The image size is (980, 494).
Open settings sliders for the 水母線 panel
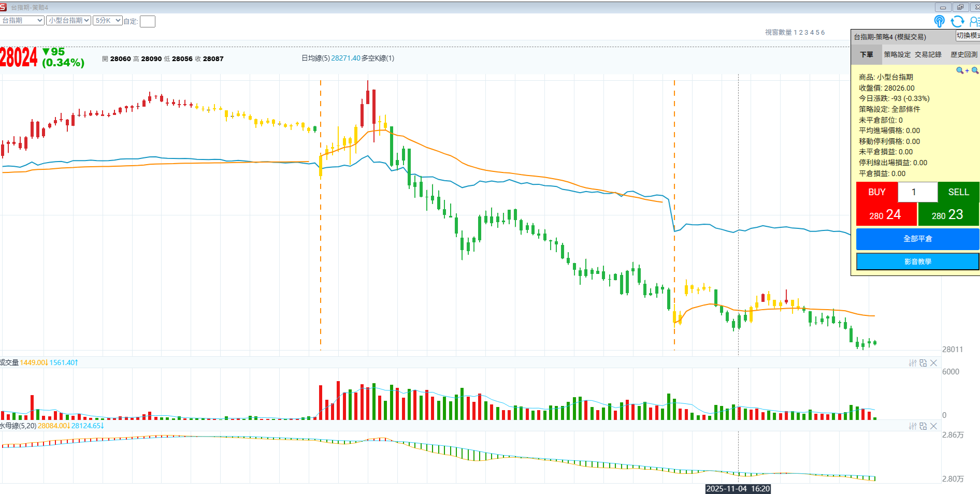coord(913,426)
